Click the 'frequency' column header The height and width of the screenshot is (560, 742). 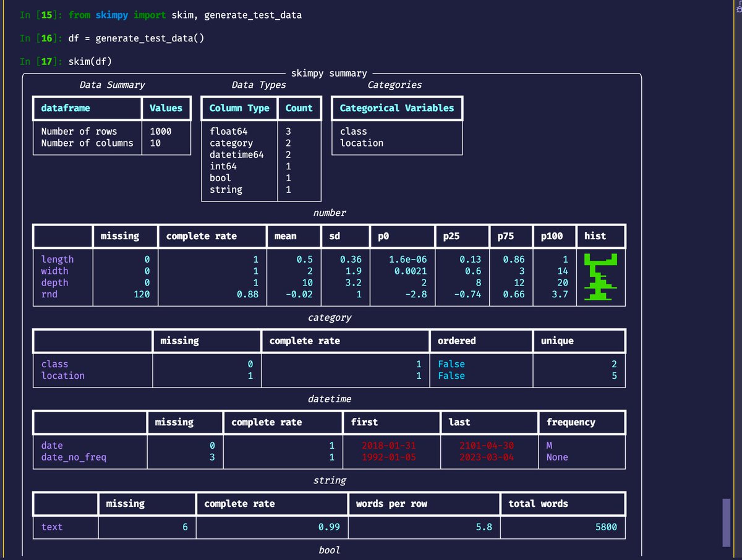point(571,422)
